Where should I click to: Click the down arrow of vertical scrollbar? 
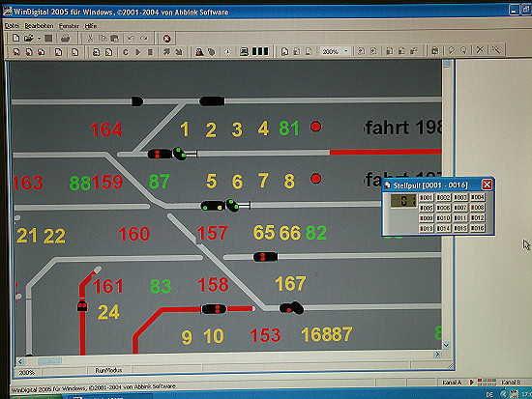click(x=446, y=346)
